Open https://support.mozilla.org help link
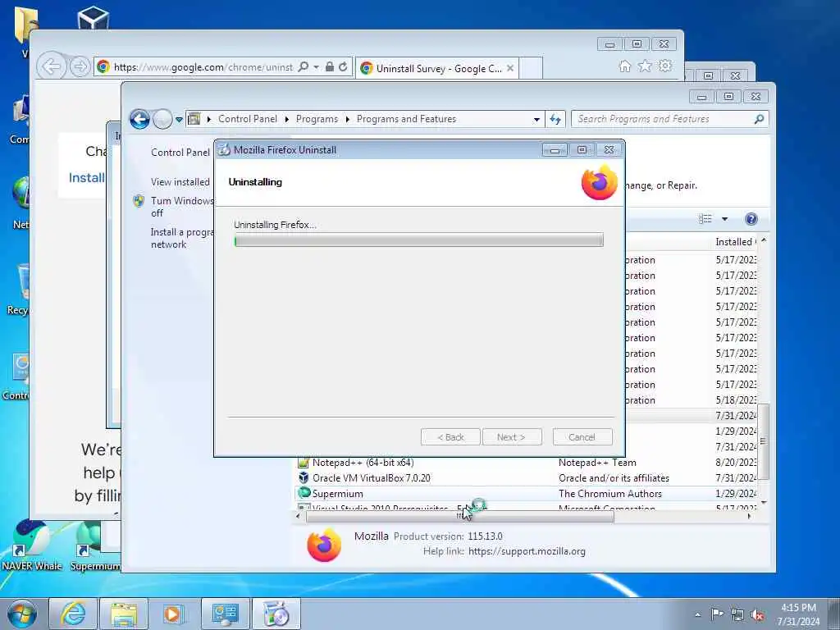Screen dimensions: 840x630 pyautogui.click(x=527, y=551)
